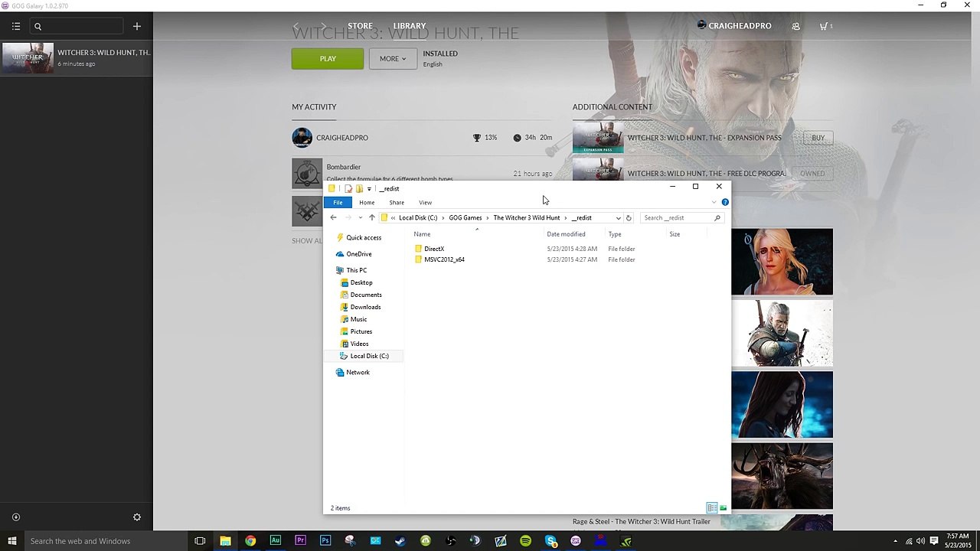
Task: Select the MSVC2012_x64 folder
Action: click(444, 259)
